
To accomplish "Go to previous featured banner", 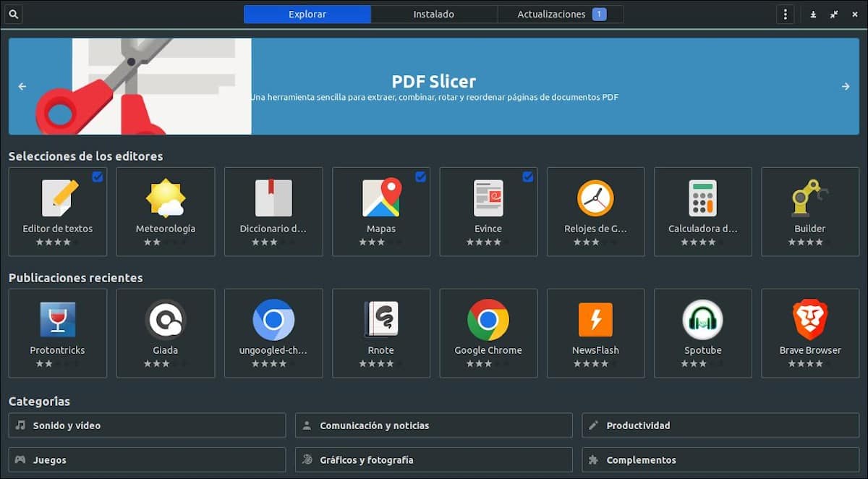I will [22, 87].
